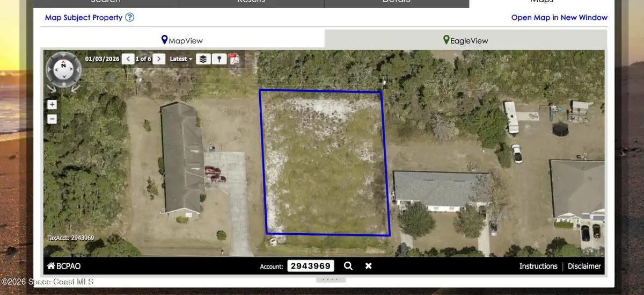Open the Map Subject Property help icon
This screenshot has width=644, height=295.
pyautogui.click(x=130, y=17)
